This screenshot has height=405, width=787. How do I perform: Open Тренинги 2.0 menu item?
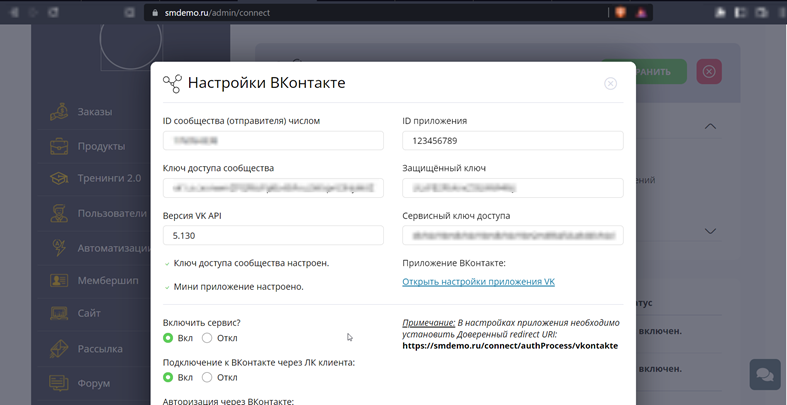pyautogui.click(x=109, y=178)
